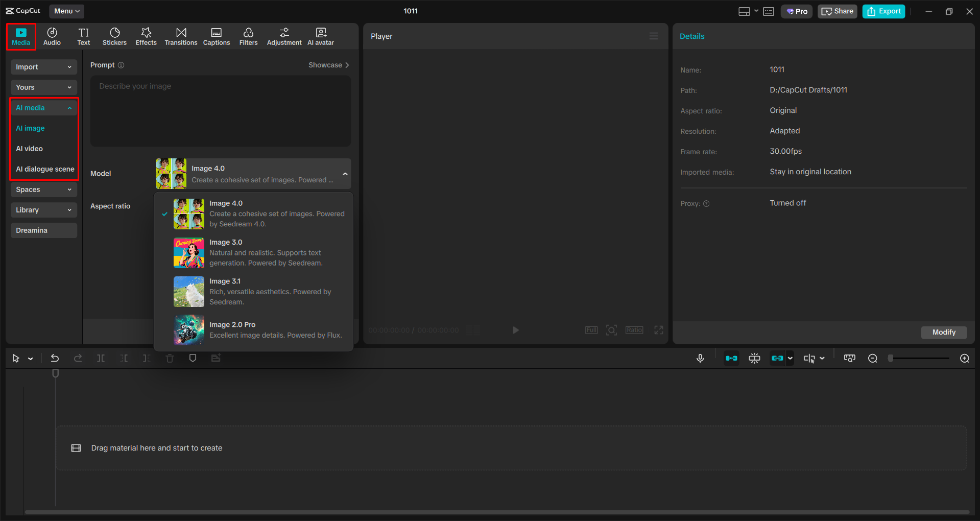Image resolution: width=980 pixels, height=521 pixels.
Task: Open the AI avatar panel
Action: point(320,36)
